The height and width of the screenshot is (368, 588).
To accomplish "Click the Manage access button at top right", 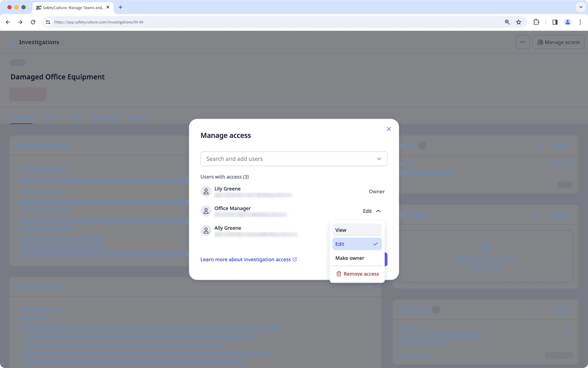I will 558,42.
